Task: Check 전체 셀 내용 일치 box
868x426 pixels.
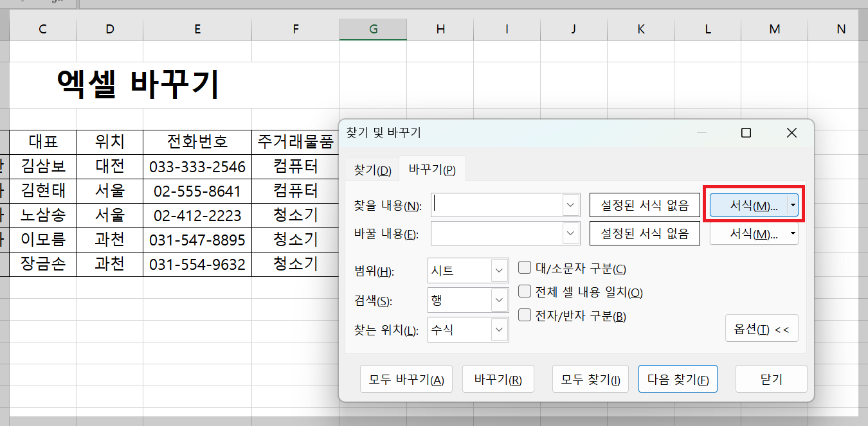Action: [x=525, y=292]
